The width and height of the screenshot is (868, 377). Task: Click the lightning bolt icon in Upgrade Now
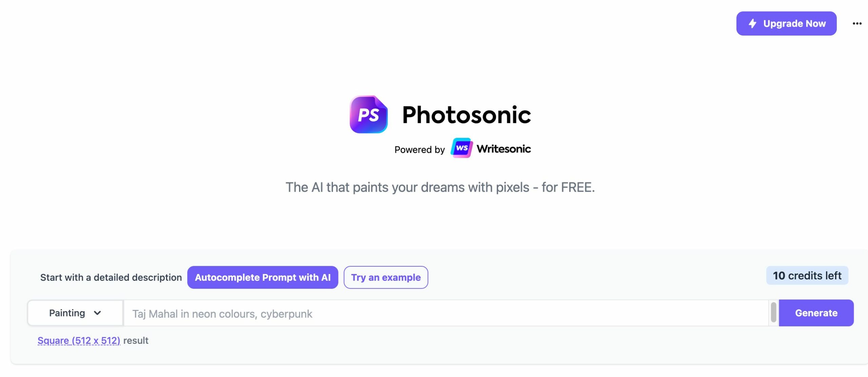pyautogui.click(x=753, y=23)
